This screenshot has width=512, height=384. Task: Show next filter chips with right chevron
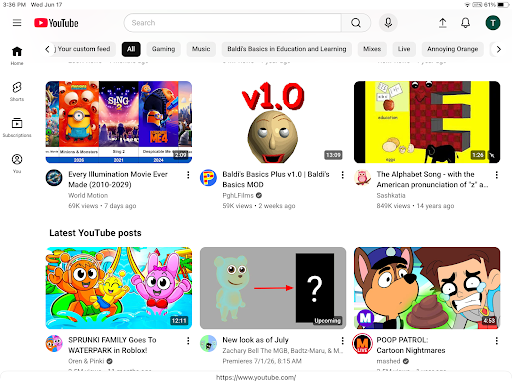pyautogui.click(x=498, y=49)
